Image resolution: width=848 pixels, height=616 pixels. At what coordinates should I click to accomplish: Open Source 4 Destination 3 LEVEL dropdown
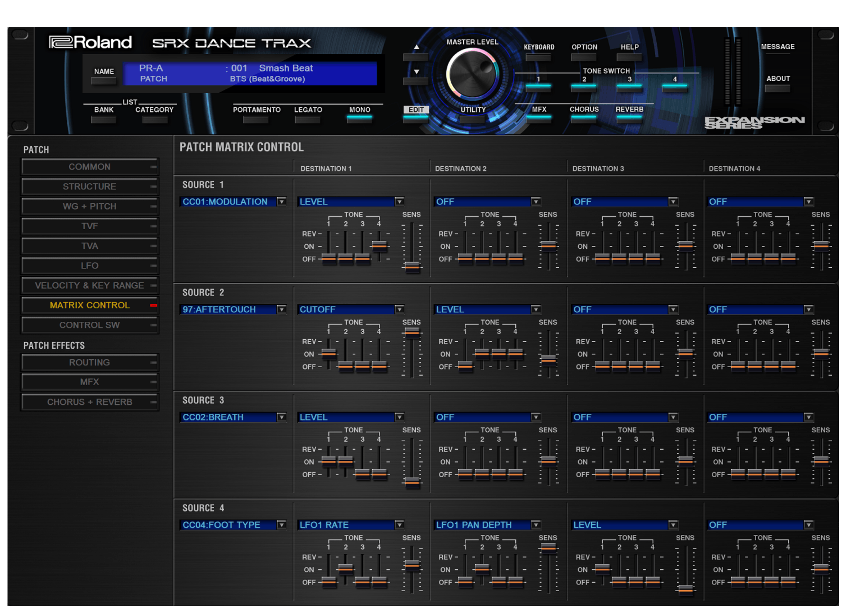tap(625, 525)
